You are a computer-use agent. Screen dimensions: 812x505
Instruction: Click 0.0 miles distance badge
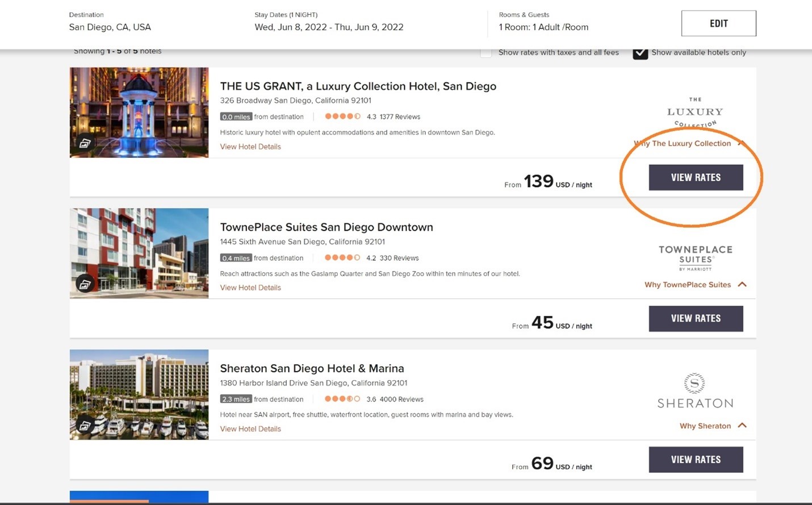(236, 116)
